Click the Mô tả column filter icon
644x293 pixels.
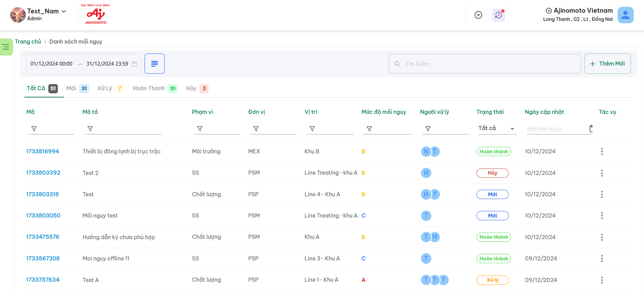tap(90, 129)
